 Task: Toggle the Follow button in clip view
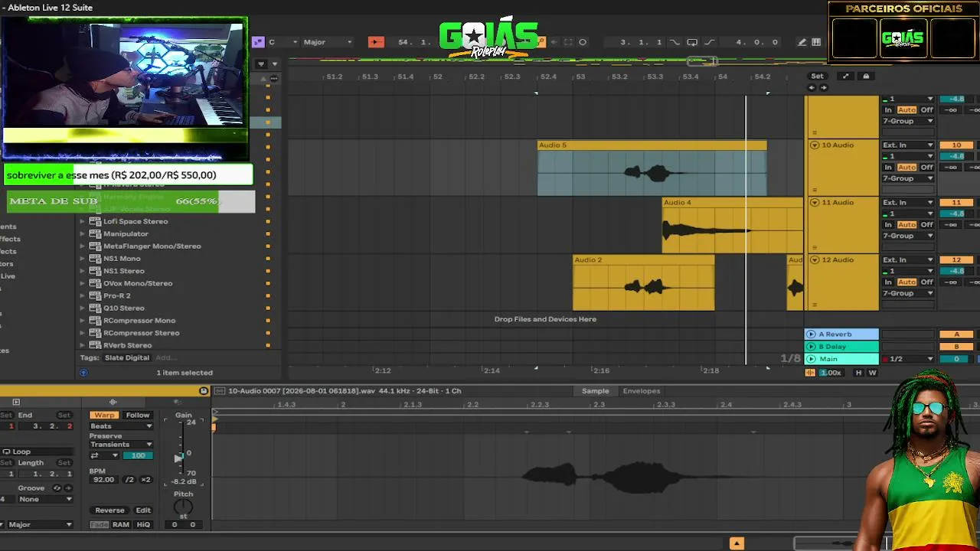138,415
